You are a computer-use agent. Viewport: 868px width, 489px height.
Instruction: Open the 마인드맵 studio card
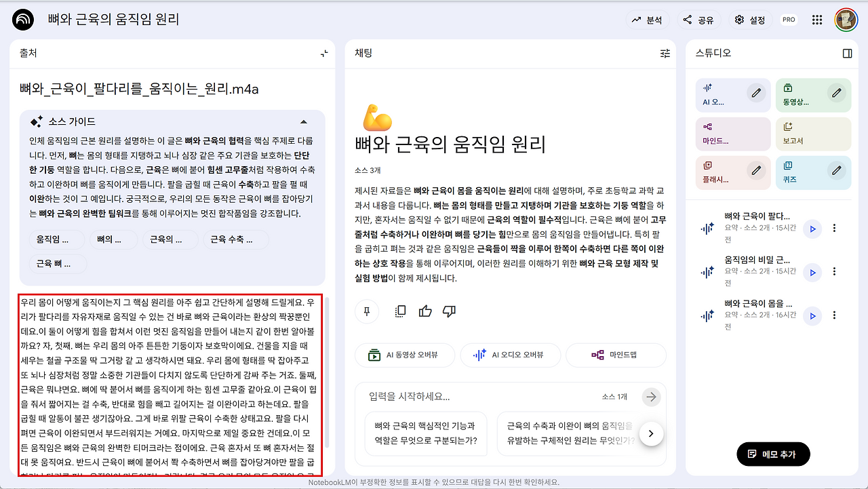coord(733,134)
